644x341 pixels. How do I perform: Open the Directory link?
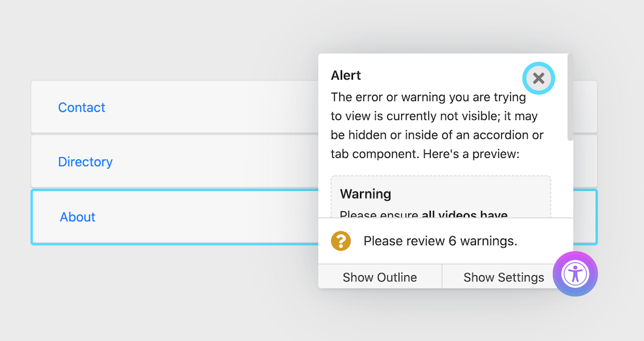pos(85,162)
